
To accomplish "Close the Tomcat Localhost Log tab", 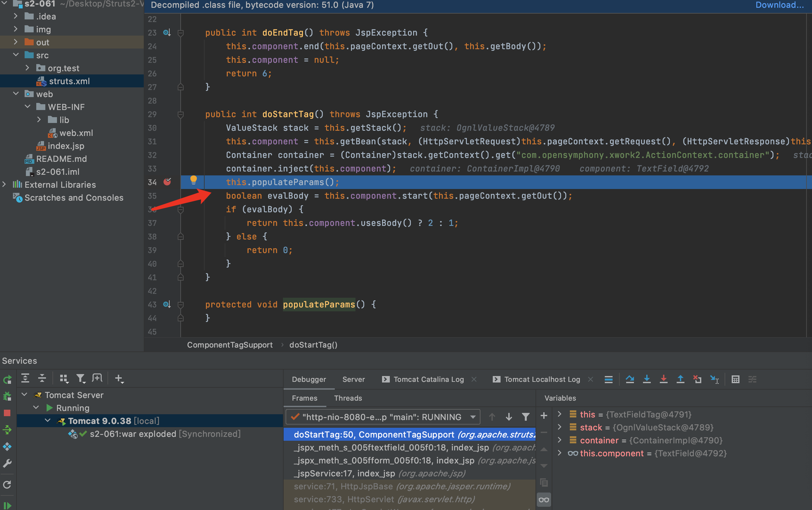I will pos(590,379).
